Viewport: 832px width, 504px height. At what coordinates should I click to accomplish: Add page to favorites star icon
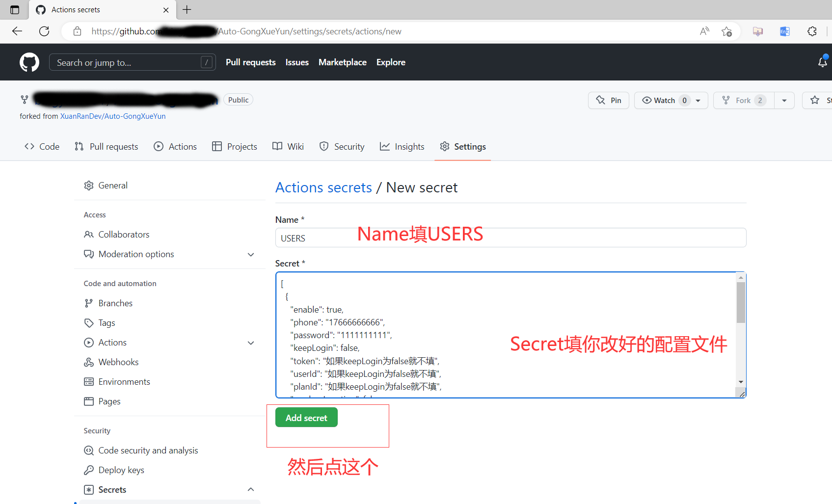pyautogui.click(x=726, y=31)
